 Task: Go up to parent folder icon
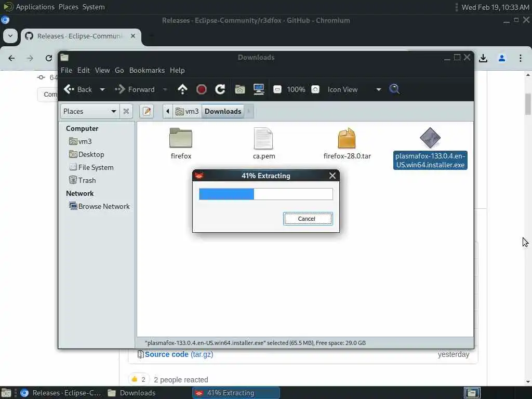tap(182, 89)
